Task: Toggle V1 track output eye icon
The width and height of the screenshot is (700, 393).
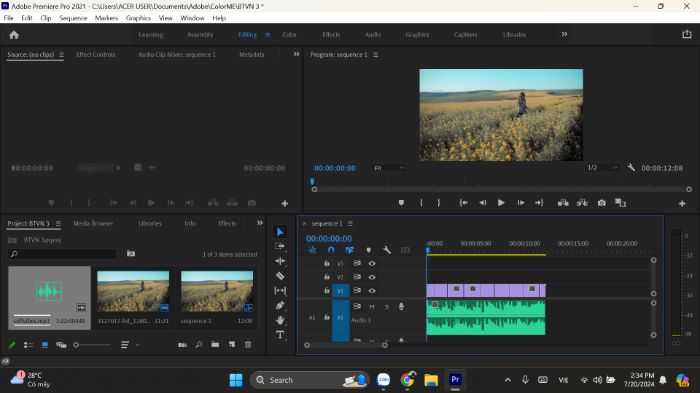Action: pyautogui.click(x=371, y=291)
